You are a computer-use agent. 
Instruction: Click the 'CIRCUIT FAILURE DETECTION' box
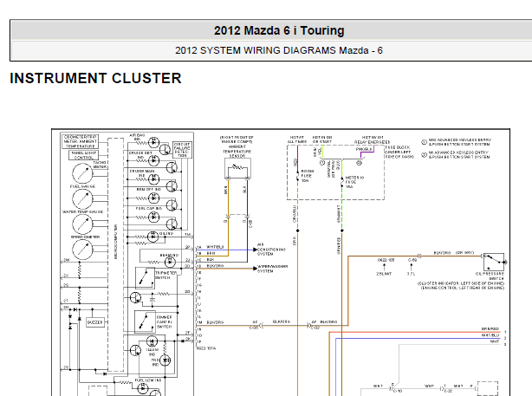click(x=182, y=150)
